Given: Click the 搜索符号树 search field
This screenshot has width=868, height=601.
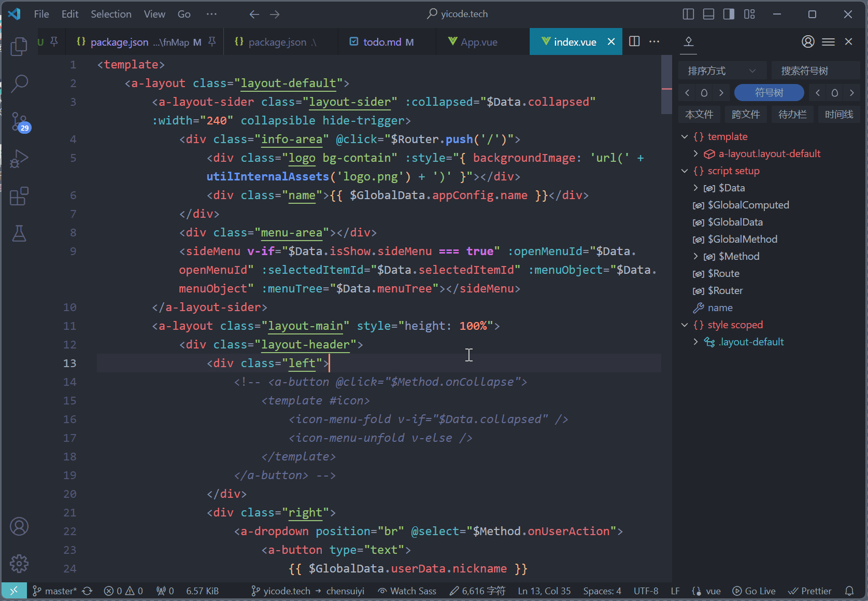Looking at the screenshot, I should [x=816, y=71].
